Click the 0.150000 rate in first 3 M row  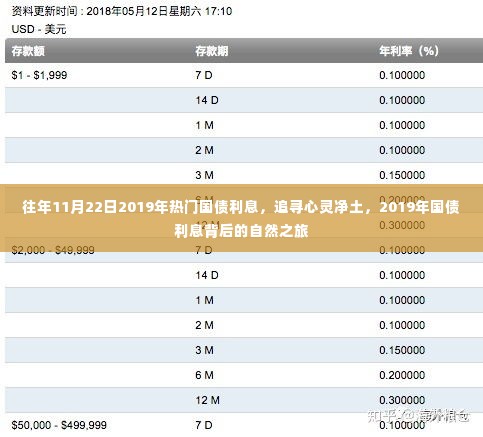(x=402, y=175)
